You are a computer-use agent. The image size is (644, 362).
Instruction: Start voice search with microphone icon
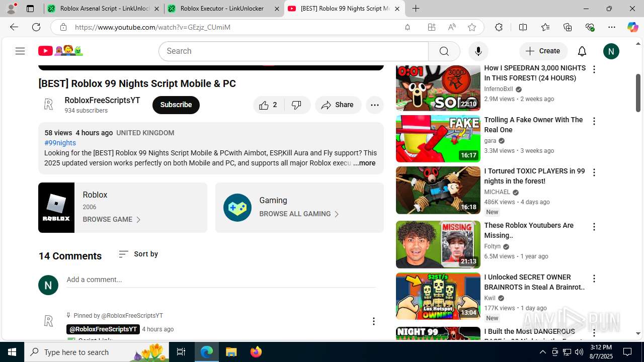click(x=478, y=51)
